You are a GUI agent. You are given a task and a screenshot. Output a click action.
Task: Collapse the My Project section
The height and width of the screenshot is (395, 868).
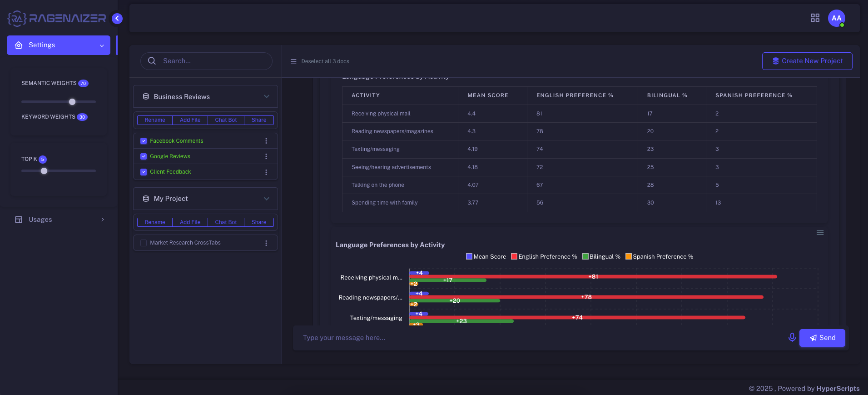tap(267, 199)
